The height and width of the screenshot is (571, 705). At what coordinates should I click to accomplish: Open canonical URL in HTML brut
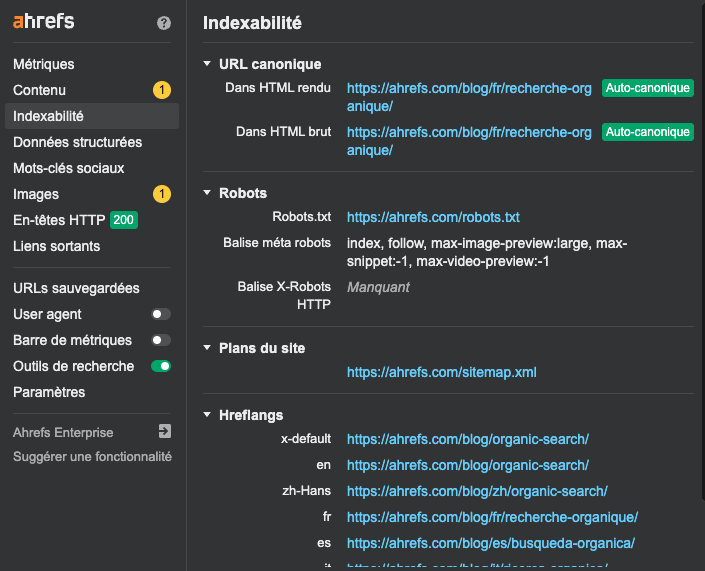469,141
